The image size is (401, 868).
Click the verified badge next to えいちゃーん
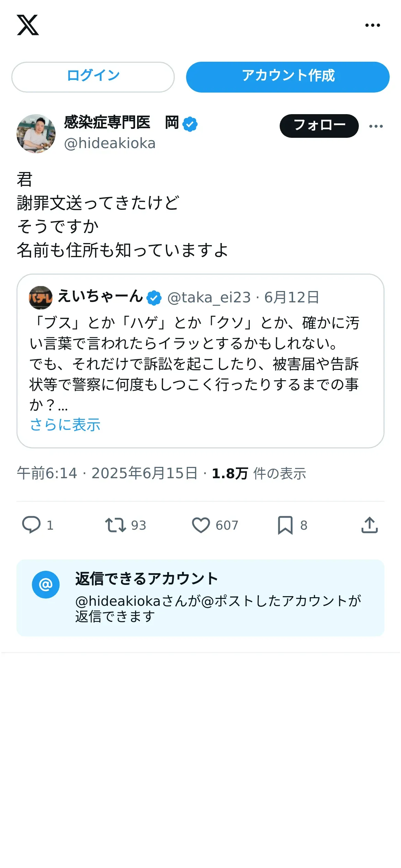(154, 298)
